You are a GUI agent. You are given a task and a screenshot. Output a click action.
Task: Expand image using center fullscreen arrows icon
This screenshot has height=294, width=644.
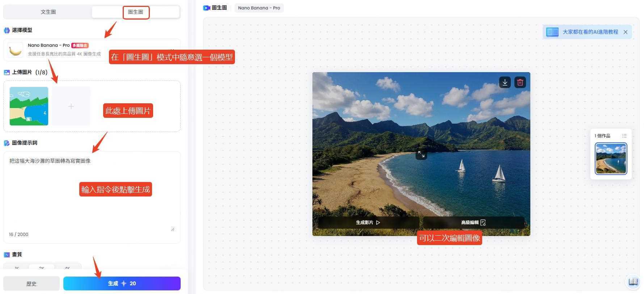421,154
